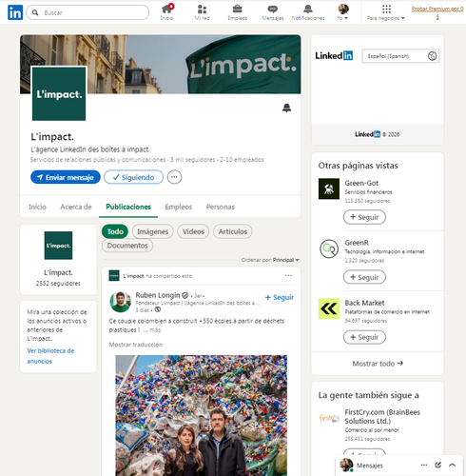Click the '2552 seguidores' text
This screenshot has width=466, height=476.
[58, 284]
